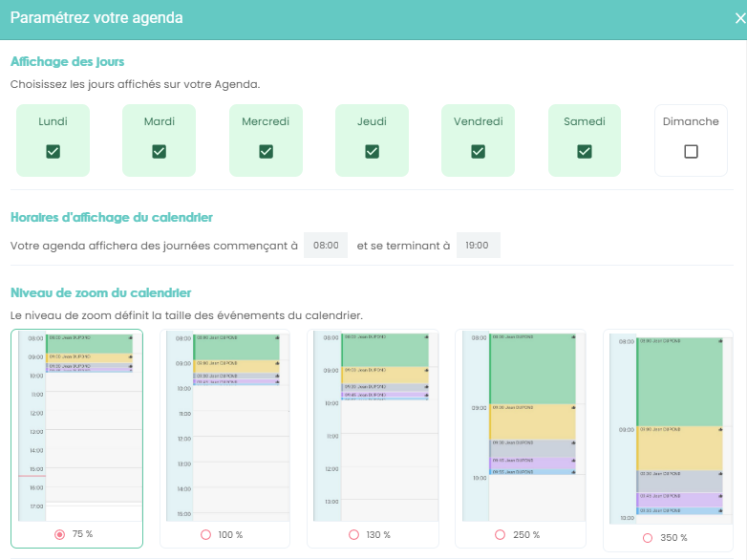Click the 350 % calendar preview thumbnail

pyautogui.click(x=668, y=427)
